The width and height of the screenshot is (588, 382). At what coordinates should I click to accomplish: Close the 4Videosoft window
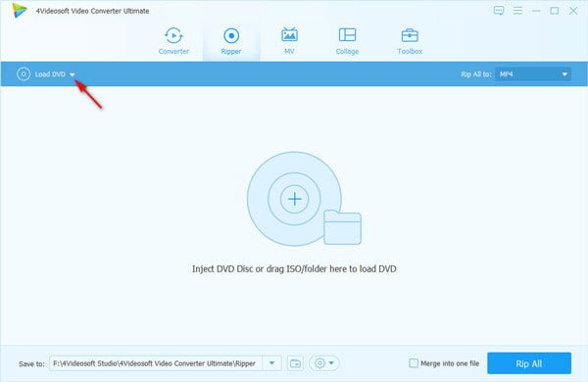pos(573,11)
